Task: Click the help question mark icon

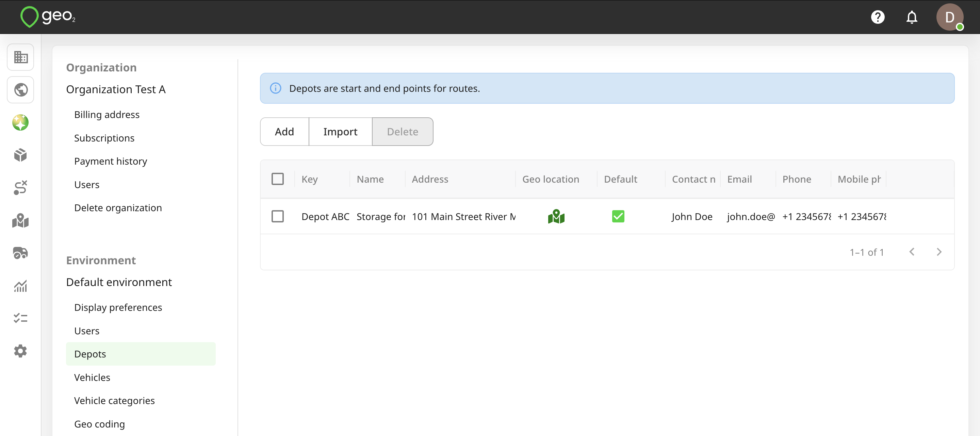Action: 878,17
